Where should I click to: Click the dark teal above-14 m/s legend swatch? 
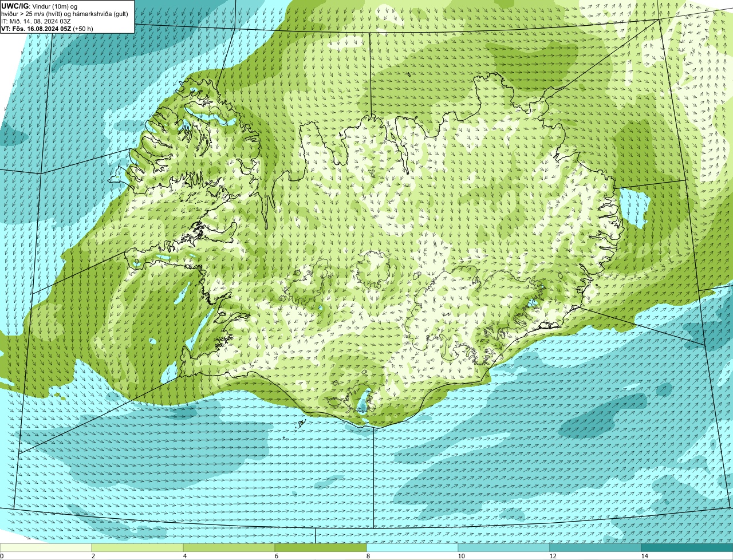[687, 547]
